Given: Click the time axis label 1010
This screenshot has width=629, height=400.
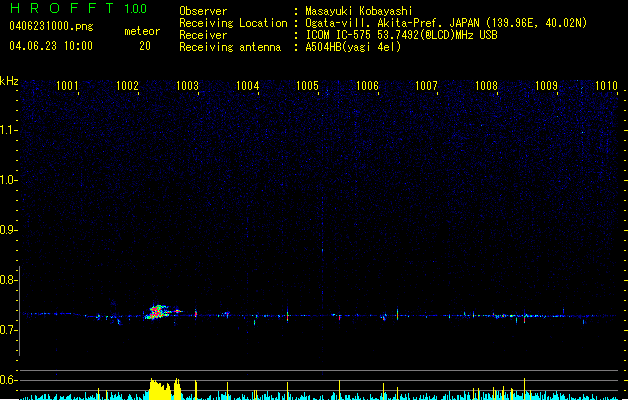Looking at the screenshot, I should pyautogui.click(x=606, y=86).
